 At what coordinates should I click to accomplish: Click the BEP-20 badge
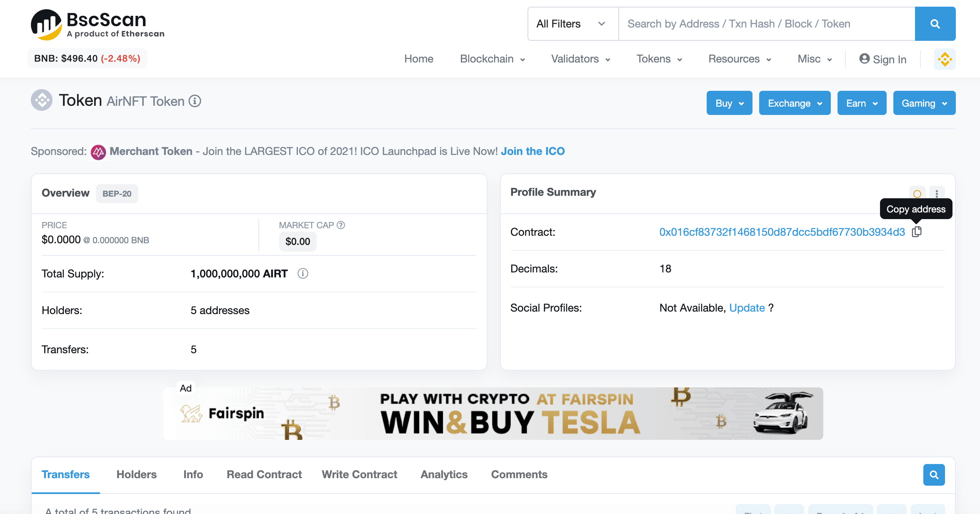117,194
